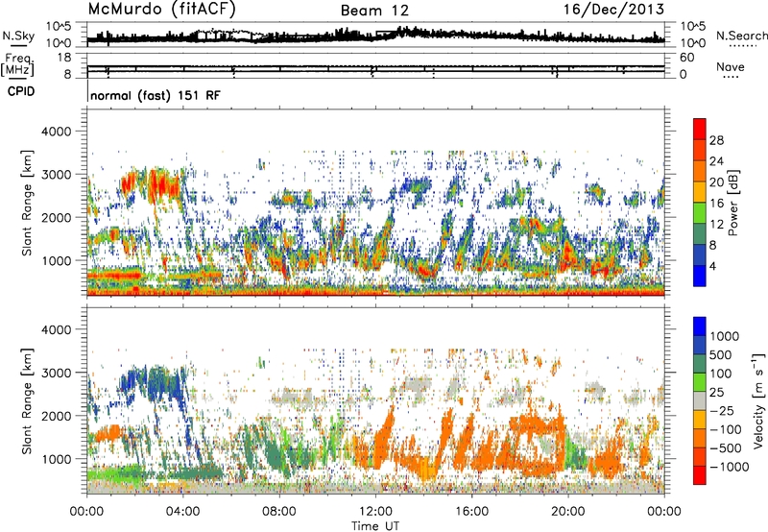Click the "28" power colorbar label

coord(716,140)
